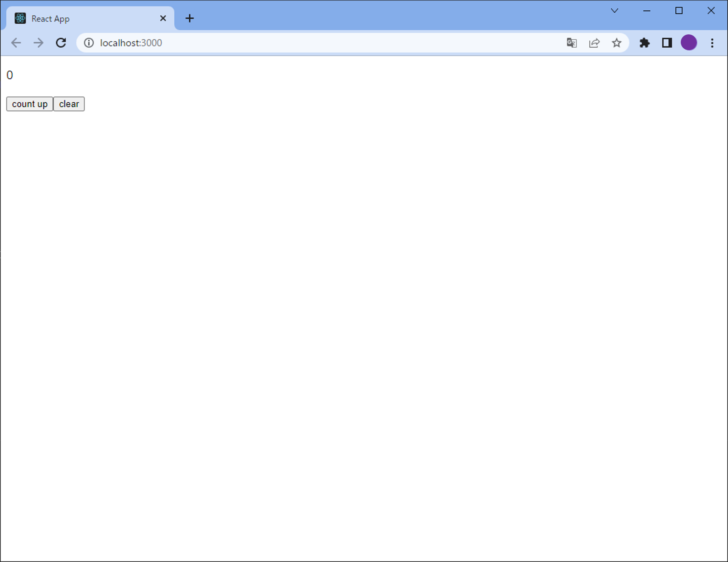Toggle the browser side panel

point(667,43)
